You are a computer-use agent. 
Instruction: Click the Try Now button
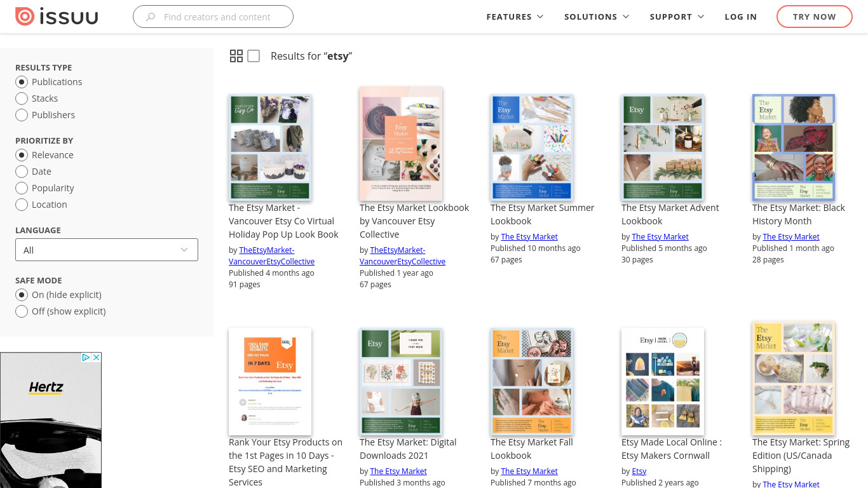[815, 17]
